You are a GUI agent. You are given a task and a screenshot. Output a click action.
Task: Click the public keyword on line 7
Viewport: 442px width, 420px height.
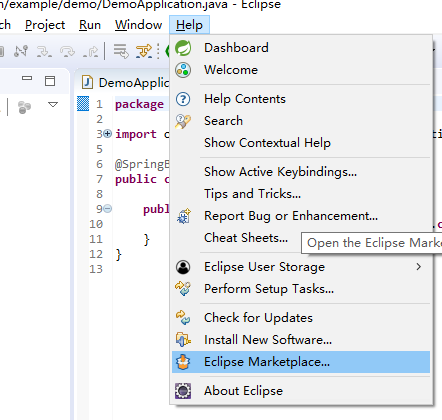136,179
